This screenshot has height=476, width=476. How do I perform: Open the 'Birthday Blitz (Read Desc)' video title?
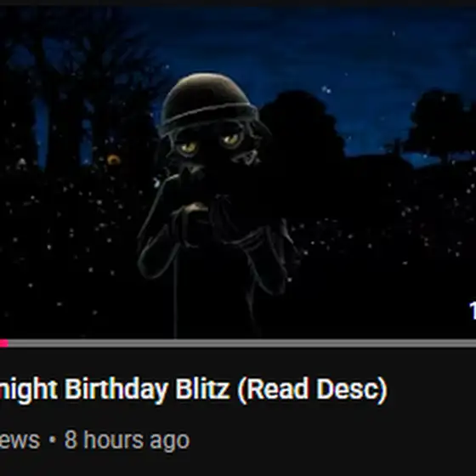click(x=193, y=389)
